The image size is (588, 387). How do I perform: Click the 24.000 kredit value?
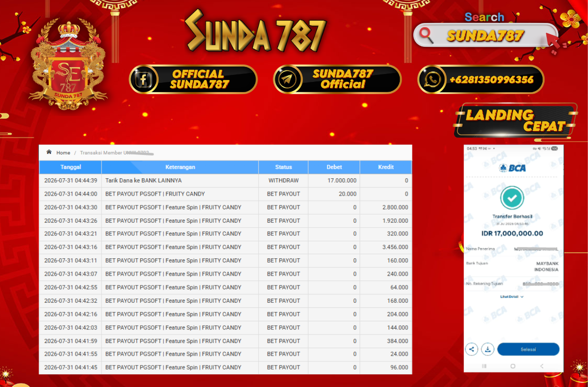[399, 354]
